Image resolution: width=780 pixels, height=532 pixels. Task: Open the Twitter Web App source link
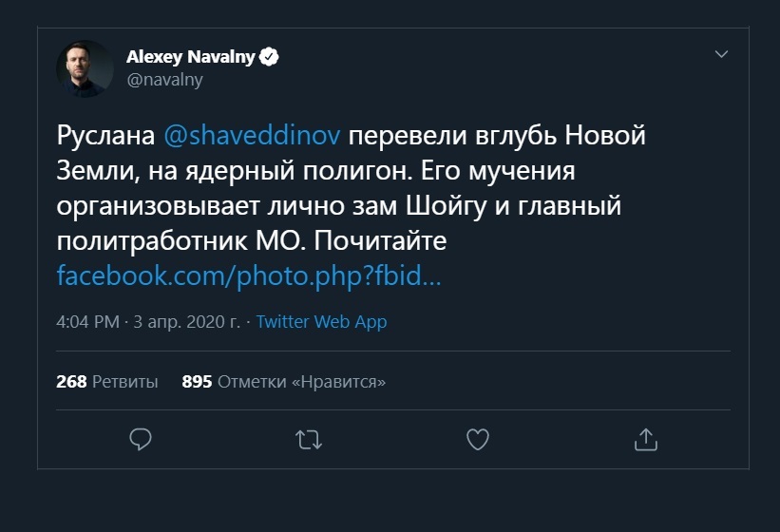pos(321,322)
